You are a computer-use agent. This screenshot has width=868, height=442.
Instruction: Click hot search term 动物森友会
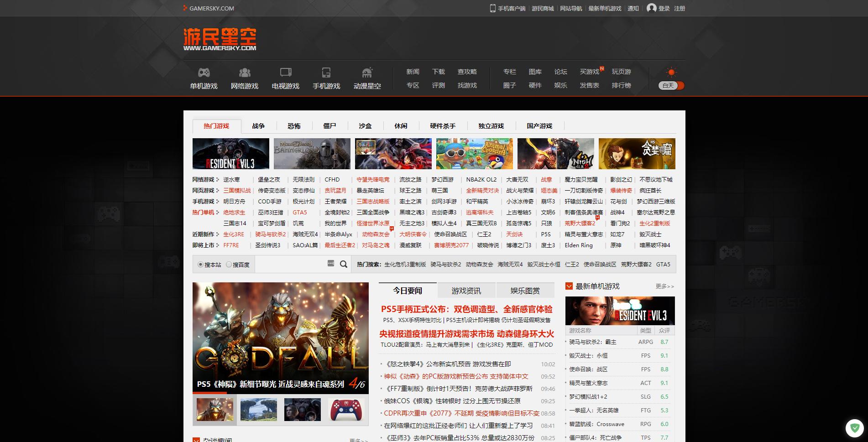coord(479,265)
